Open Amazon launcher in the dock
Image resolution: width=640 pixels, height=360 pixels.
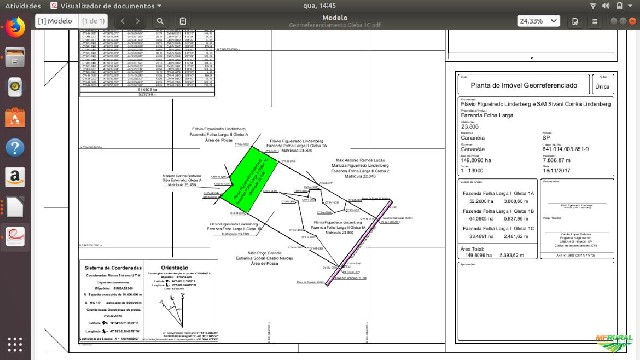coord(15,177)
